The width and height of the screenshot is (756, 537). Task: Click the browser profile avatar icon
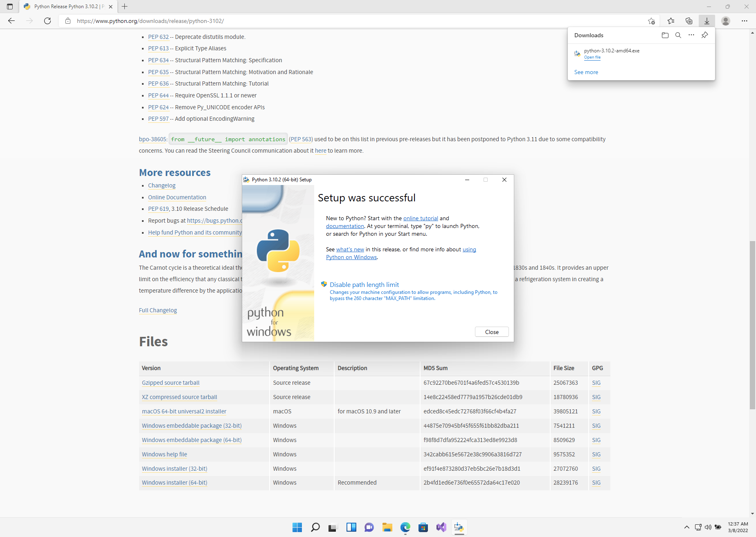tap(726, 21)
